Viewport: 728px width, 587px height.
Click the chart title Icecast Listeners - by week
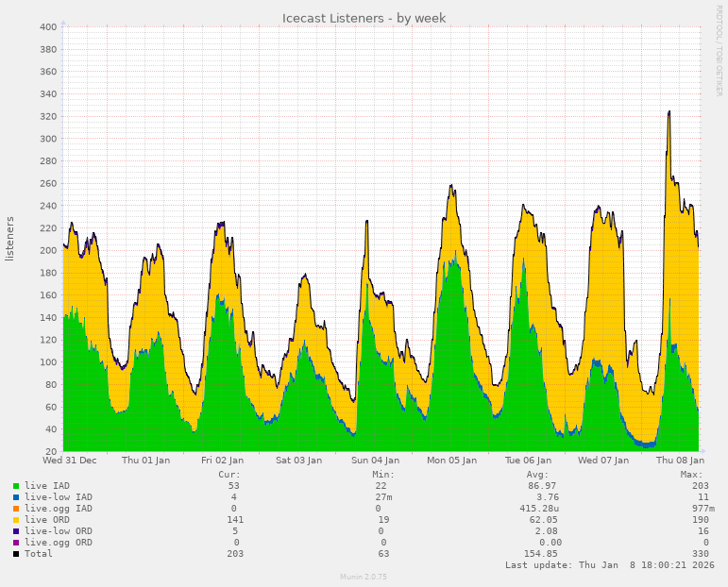(364, 18)
